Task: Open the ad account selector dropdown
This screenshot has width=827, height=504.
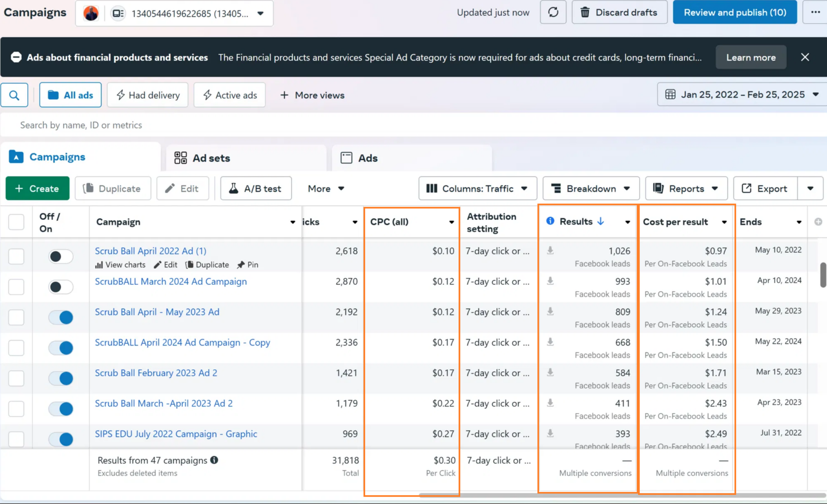Action: click(174, 13)
